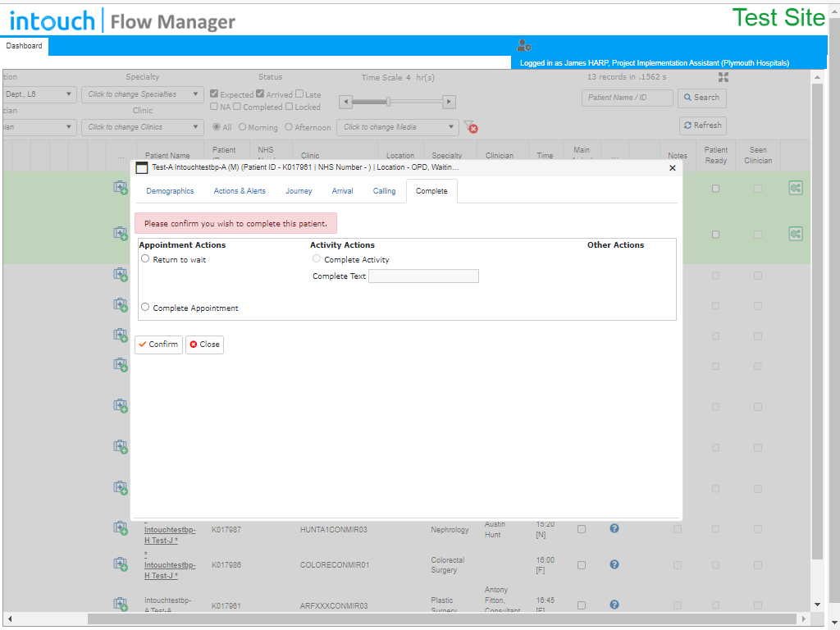Click the medical kit icon in the lower green row
Screen dimensions: 840x630
point(121,234)
